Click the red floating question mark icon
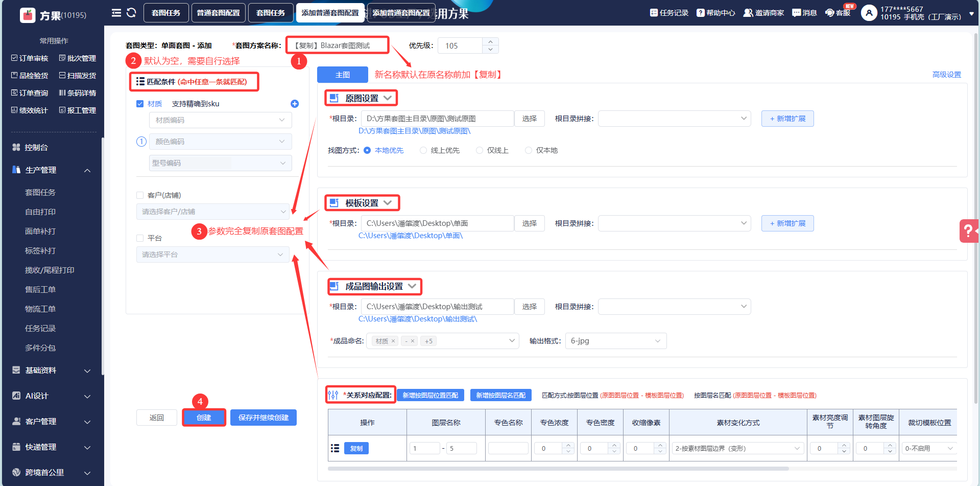The width and height of the screenshot is (980, 486). click(x=969, y=231)
